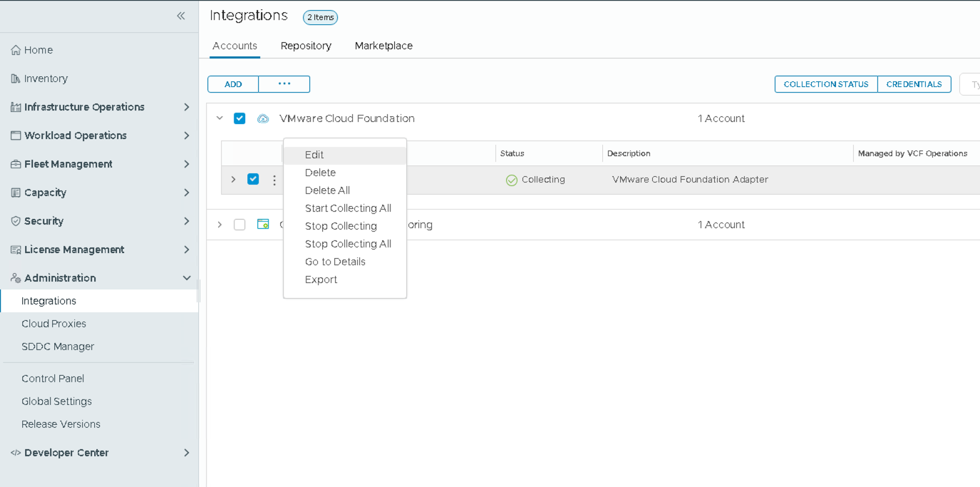
Task: Click the VCF Operations Monitoring adapter icon
Action: [263, 224]
